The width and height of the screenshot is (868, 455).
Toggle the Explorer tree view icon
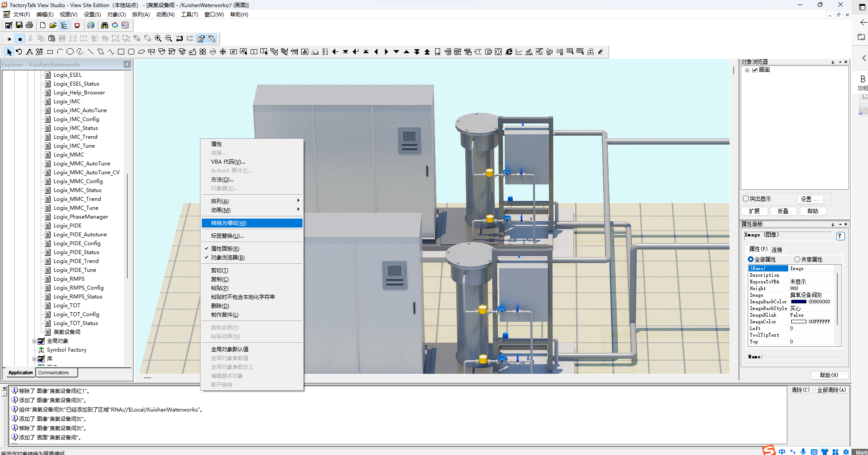[64, 25]
